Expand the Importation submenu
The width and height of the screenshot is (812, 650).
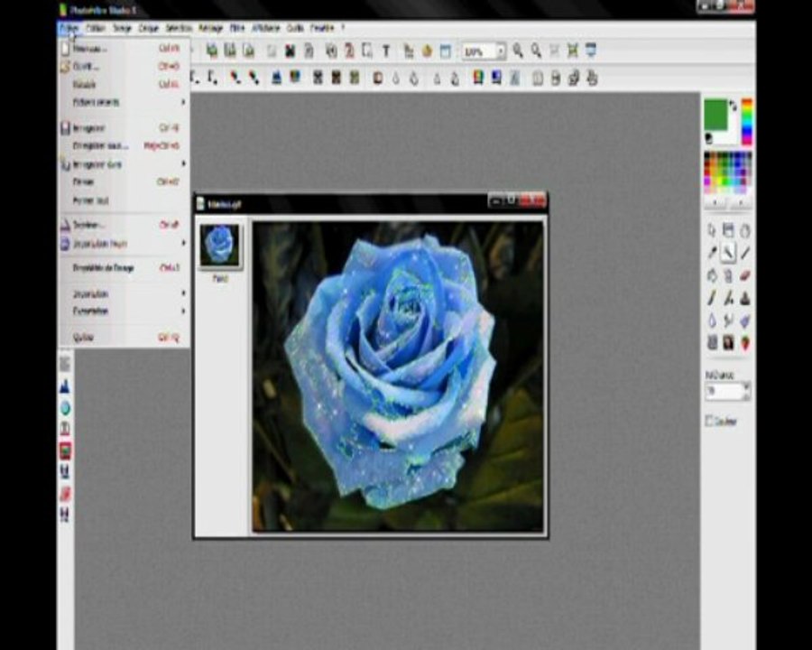(x=125, y=293)
